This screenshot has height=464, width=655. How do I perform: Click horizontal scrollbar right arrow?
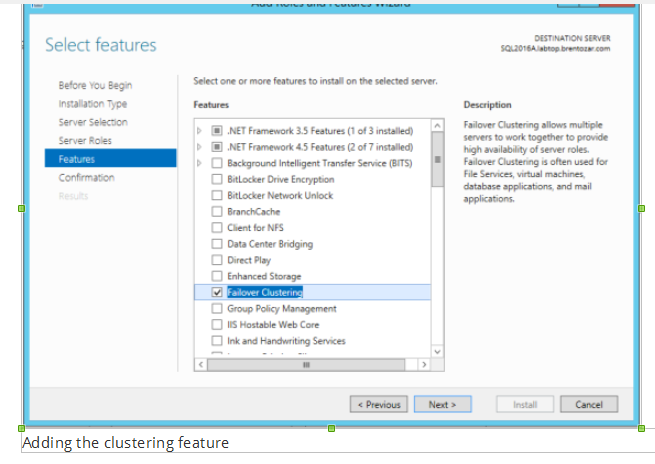click(424, 365)
